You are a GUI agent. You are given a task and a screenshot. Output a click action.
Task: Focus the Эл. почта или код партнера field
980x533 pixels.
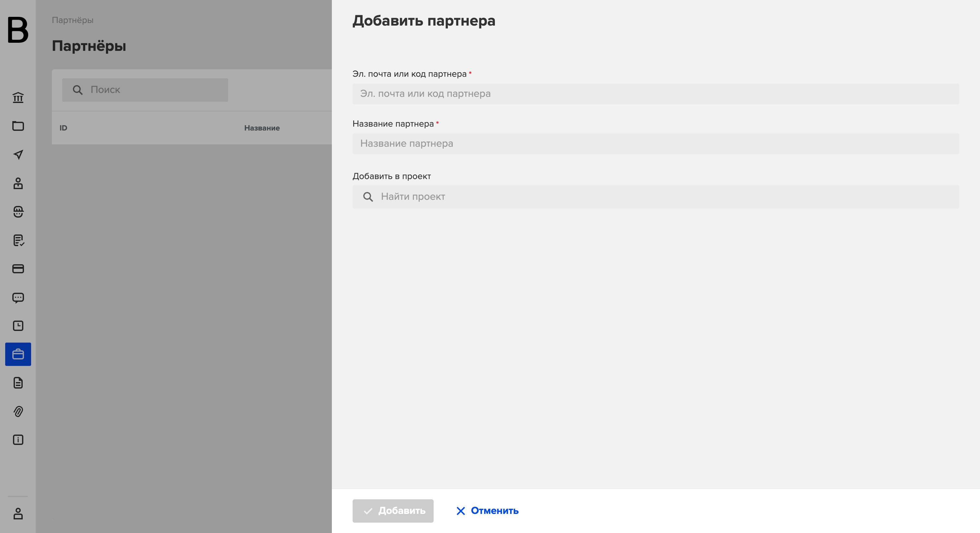(656, 94)
